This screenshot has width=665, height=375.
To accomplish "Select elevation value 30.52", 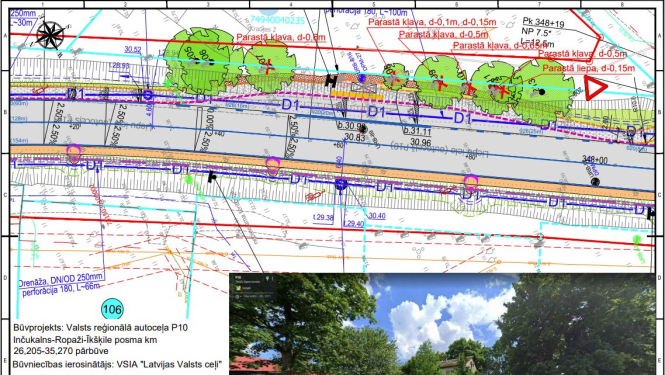I will coord(132,50).
